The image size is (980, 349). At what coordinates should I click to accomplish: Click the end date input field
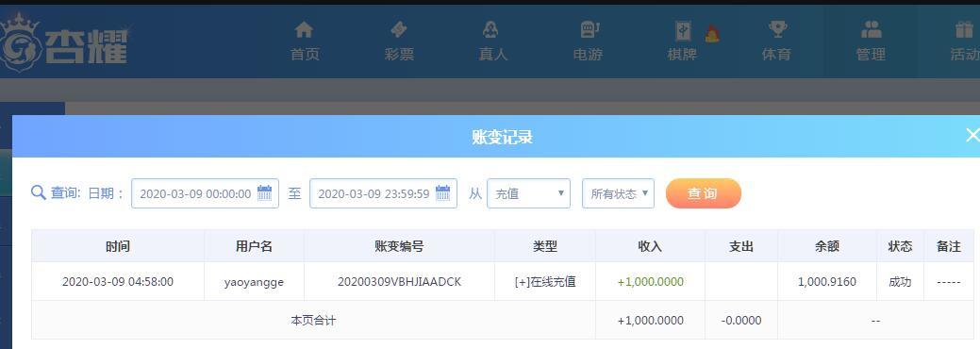click(x=383, y=193)
